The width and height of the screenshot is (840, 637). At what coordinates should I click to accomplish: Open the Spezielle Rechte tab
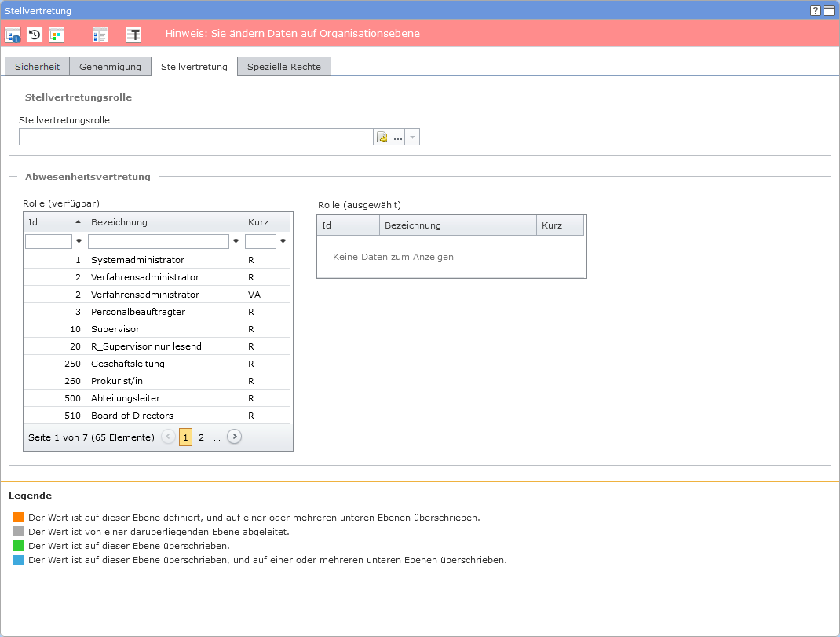(283, 67)
